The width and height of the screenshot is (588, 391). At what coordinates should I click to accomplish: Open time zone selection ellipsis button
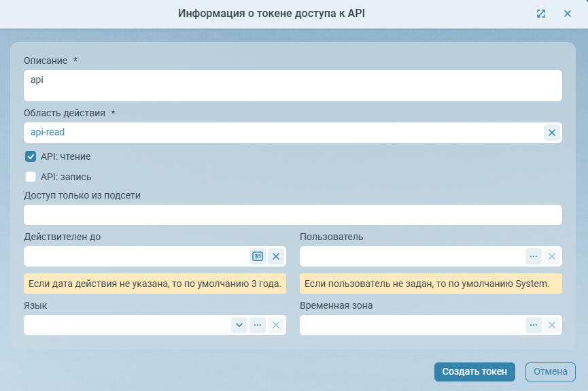pyautogui.click(x=534, y=325)
